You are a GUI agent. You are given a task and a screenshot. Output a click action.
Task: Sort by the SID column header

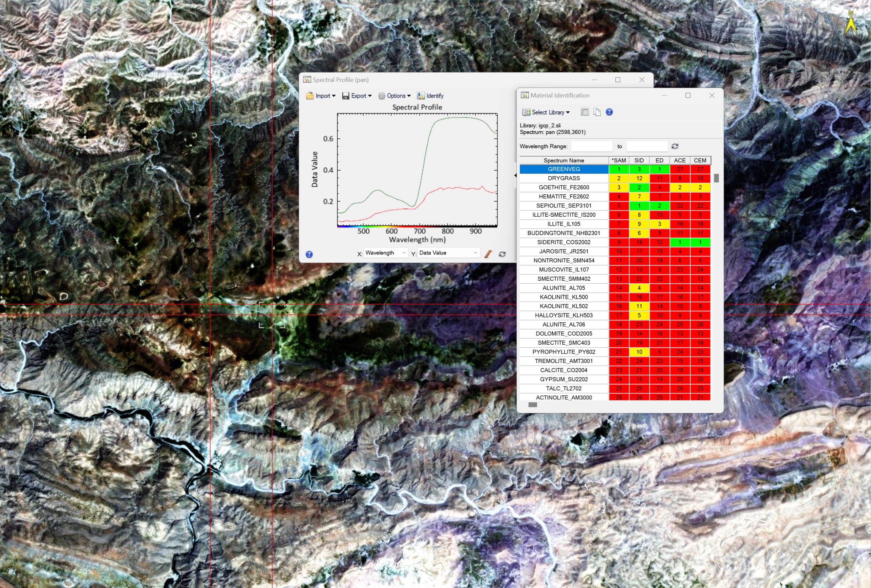[x=639, y=160]
